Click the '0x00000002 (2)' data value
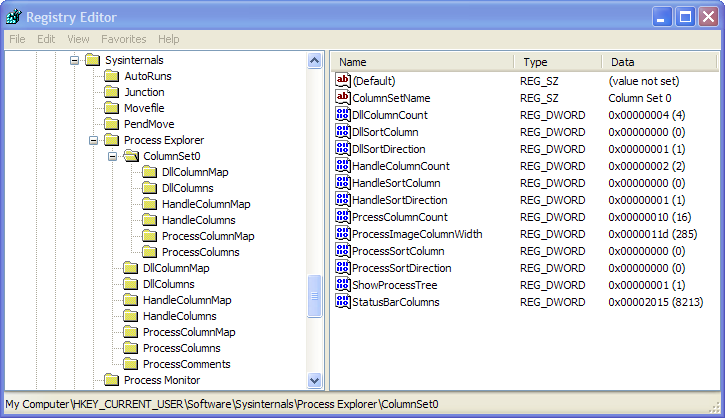 pyautogui.click(x=646, y=166)
